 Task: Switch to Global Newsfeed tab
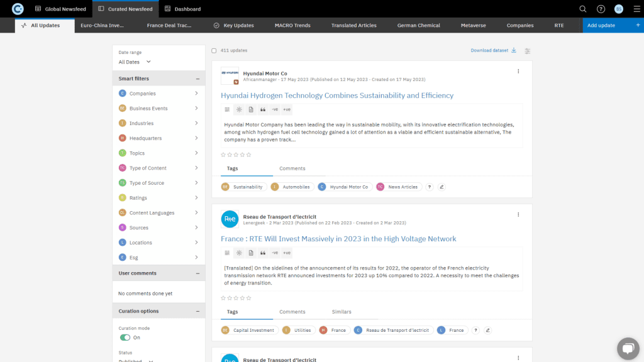point(61,9)
